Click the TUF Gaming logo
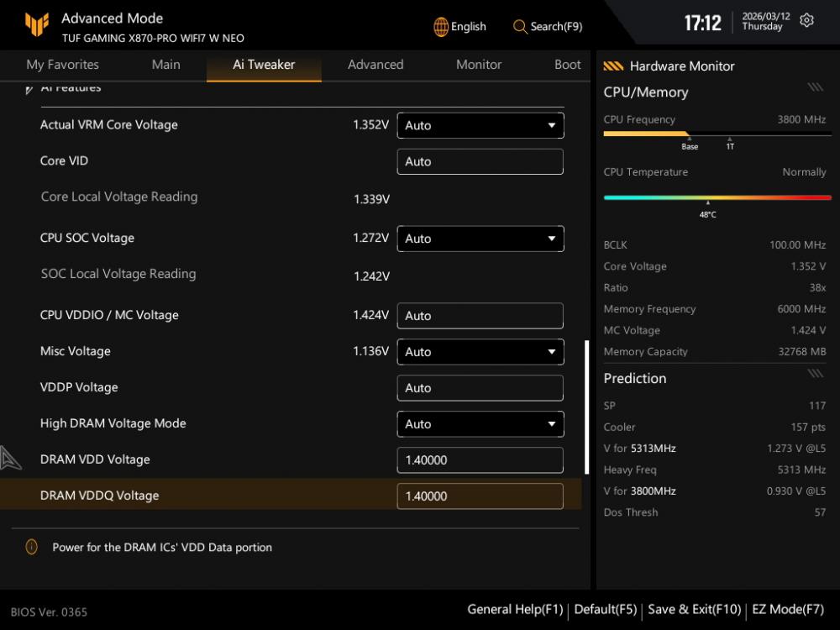This screenshot has width=840, height=630. click(x=37, y=25)
